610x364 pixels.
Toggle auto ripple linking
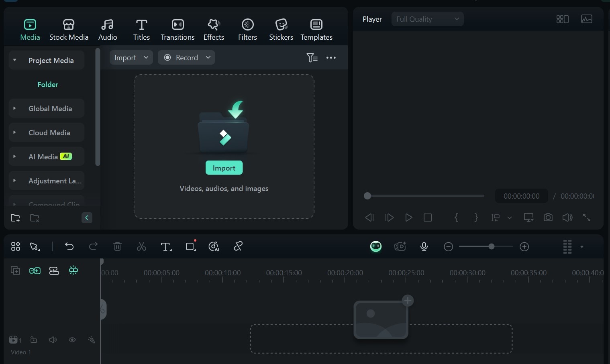(x=35, y=271)
